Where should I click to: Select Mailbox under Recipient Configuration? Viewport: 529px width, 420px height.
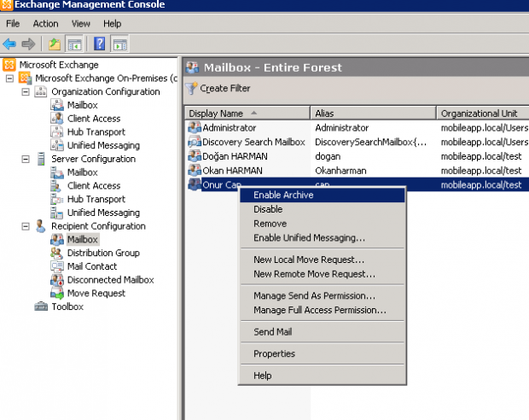pyautogui.click(x=83, y=239)
